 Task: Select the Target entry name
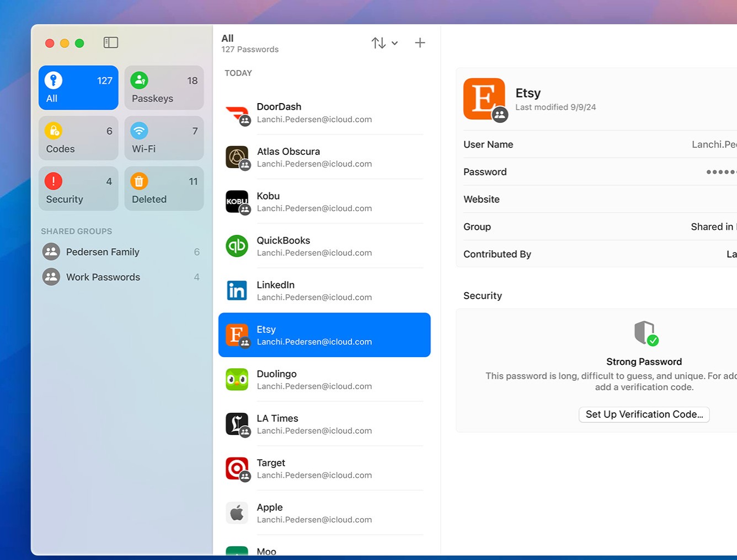[x=271, y=463]
